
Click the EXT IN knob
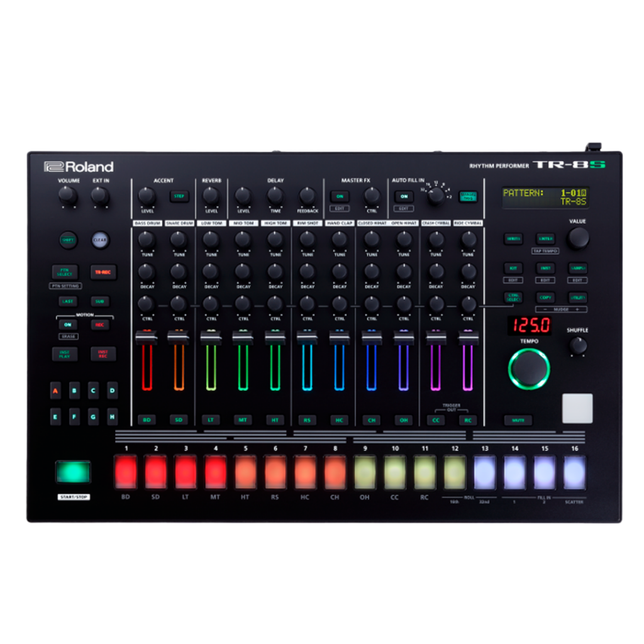[x=100, y=196]
